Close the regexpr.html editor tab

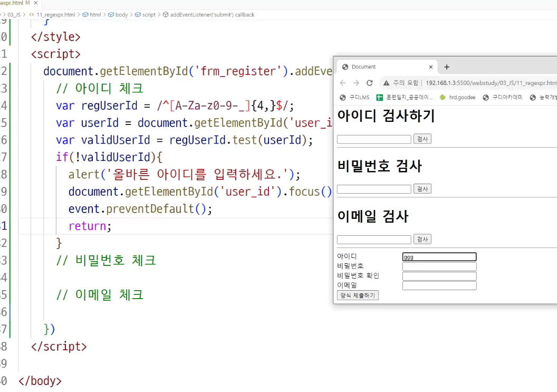click(x=35, y=3)
